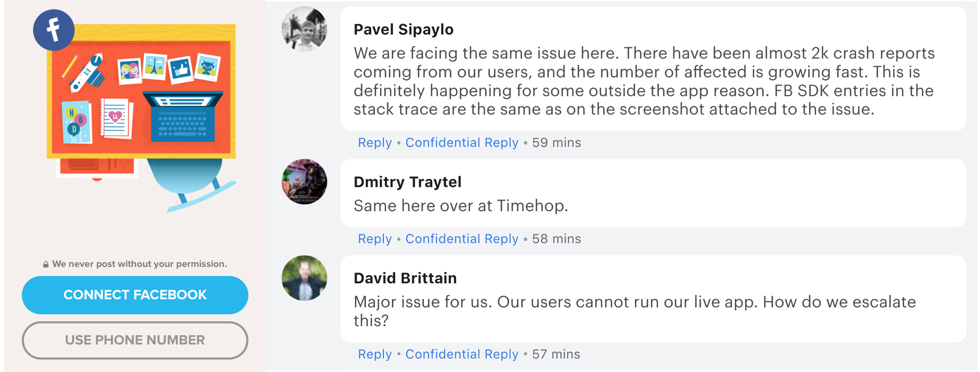Viewport: 980px width, 372px height.
Task: Click the lock icon beside permission notice
Action: click(46, 264)
